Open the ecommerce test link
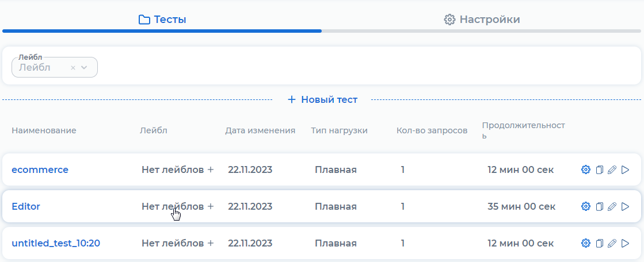 pyautogui.click(x=40, y=169)
